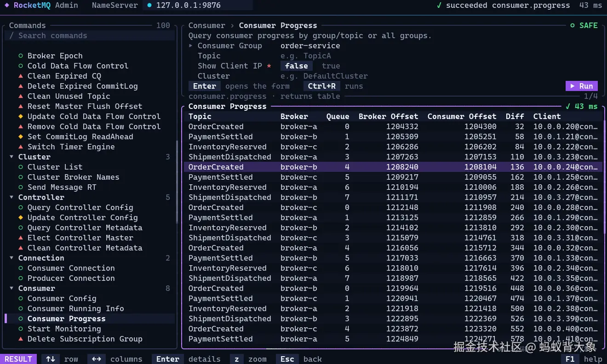Collapse the Connection command group
The image size is (607, 364).
11,258
